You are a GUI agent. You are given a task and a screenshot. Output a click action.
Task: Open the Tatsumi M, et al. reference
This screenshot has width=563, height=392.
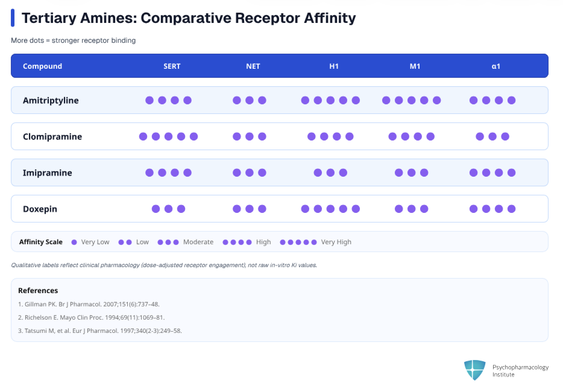point(100,331)
